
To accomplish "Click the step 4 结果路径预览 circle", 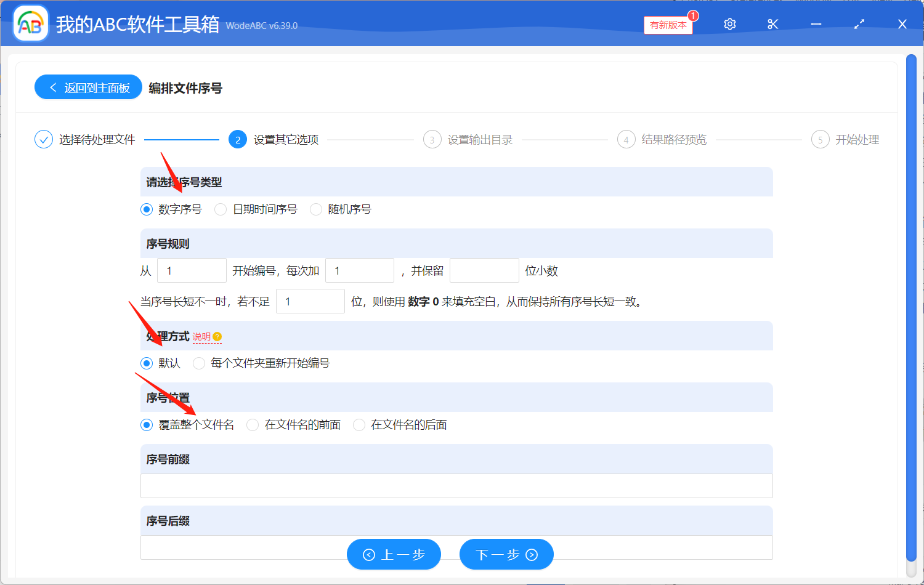I will pyautogui.click(x=626, y=140).
